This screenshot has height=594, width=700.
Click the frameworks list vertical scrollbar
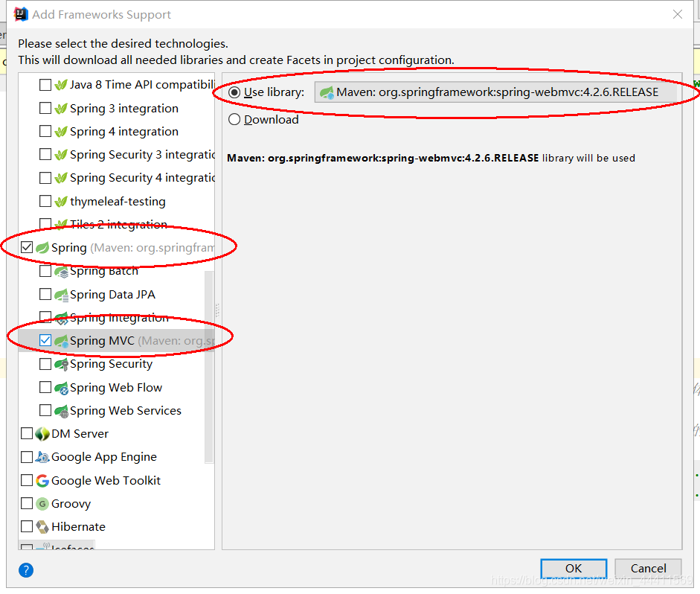209,367
